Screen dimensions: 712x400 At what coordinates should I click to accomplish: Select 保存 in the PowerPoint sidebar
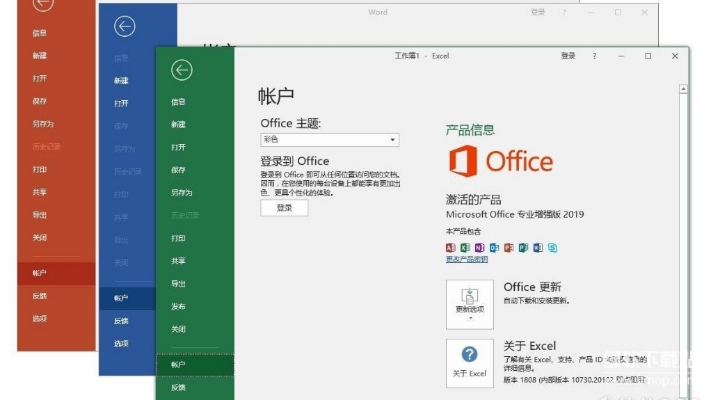pos(40,101)
